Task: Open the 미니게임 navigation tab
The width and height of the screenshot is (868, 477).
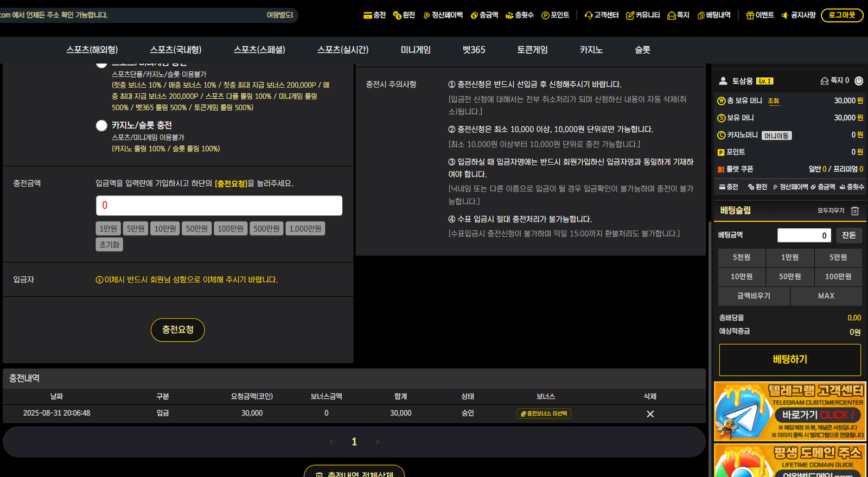Action: 416,50
